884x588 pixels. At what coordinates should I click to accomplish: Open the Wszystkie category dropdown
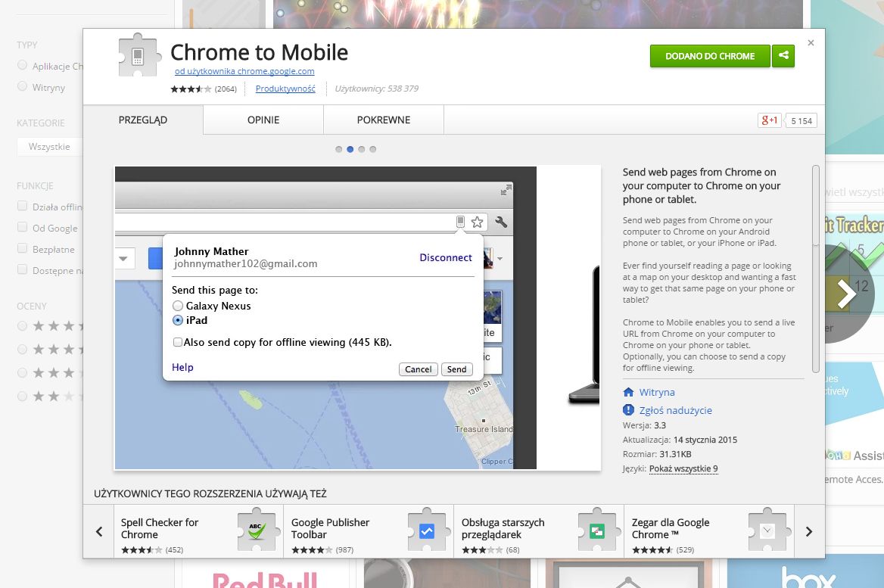click(50, 147)
